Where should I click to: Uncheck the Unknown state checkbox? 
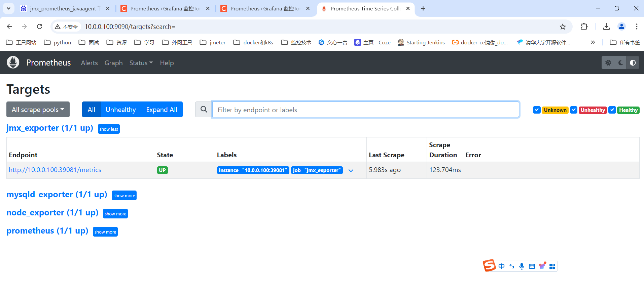537,110
